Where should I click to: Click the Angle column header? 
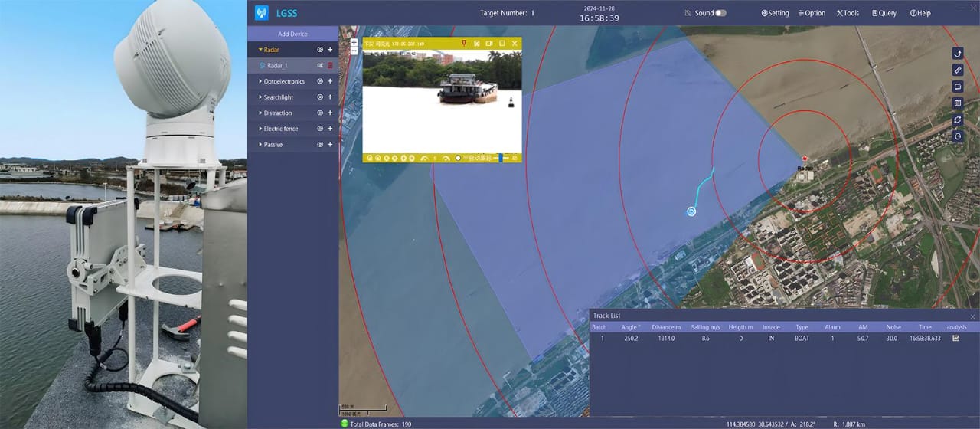631,327
